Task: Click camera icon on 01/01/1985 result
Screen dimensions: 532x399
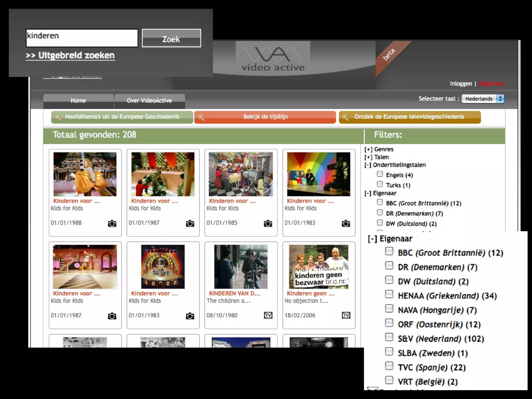Action: point(268,223)
